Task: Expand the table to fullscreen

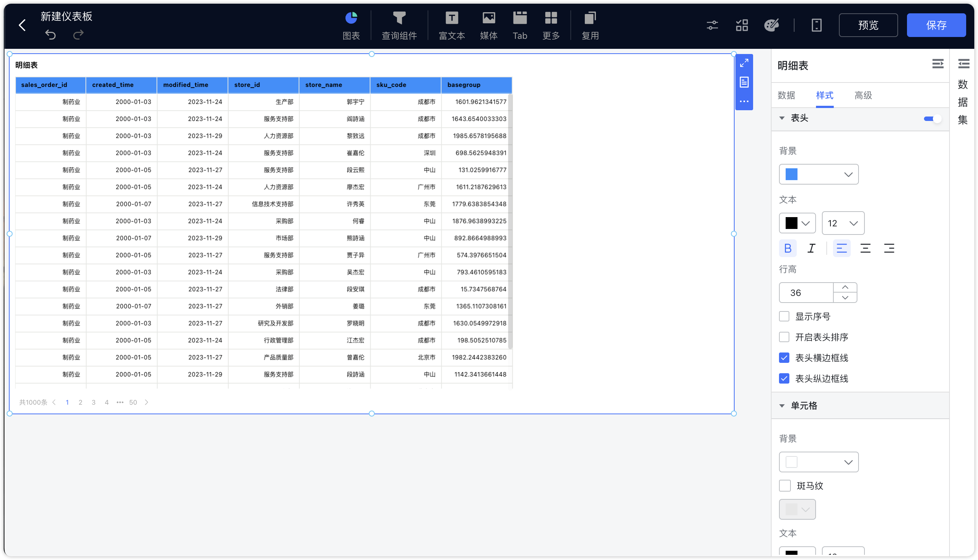Action: [x=744, y=63]
